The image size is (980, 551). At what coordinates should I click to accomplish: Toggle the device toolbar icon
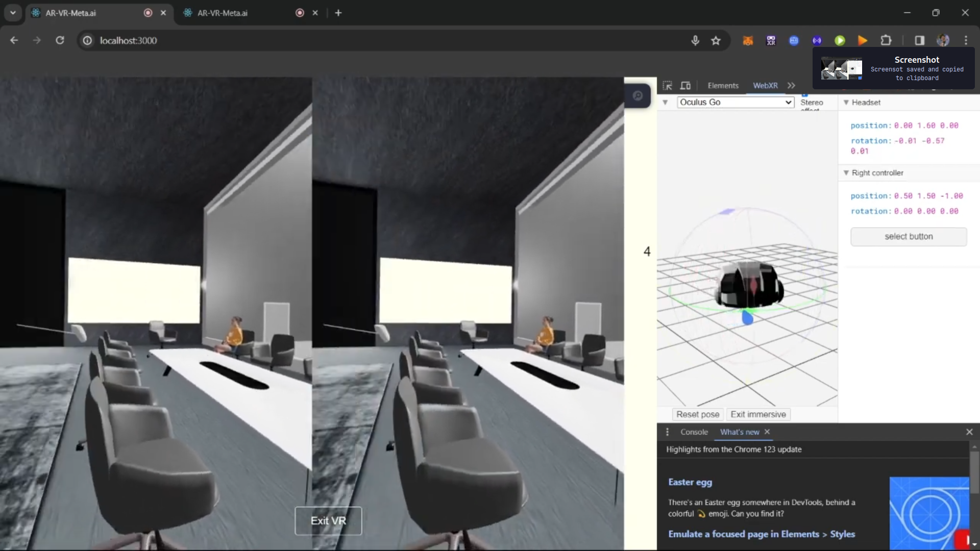pyautogui.click(x=685, y=86)
